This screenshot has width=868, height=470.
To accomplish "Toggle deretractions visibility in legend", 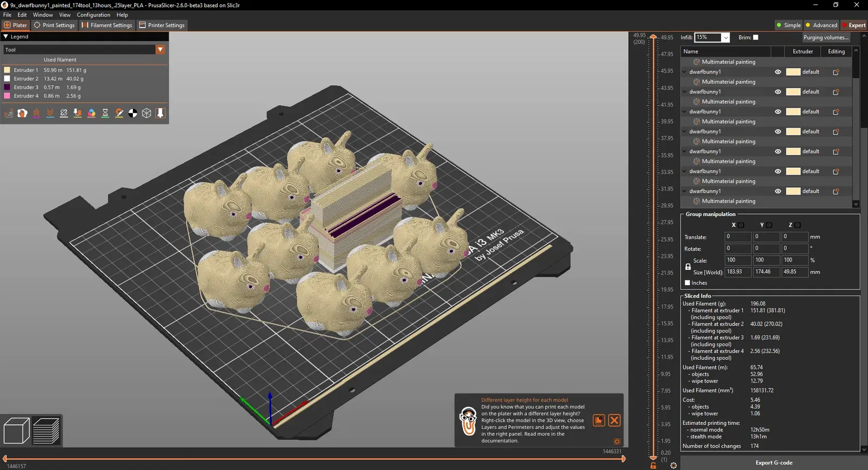I will point(50,113).
